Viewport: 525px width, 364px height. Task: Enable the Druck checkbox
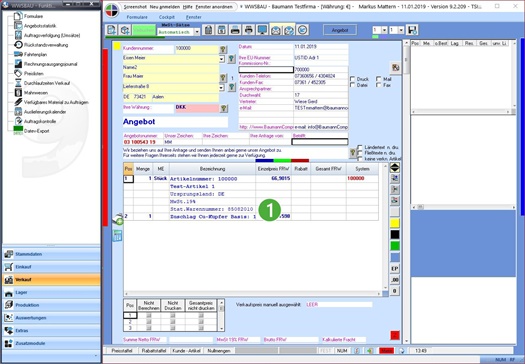(352, 79)
